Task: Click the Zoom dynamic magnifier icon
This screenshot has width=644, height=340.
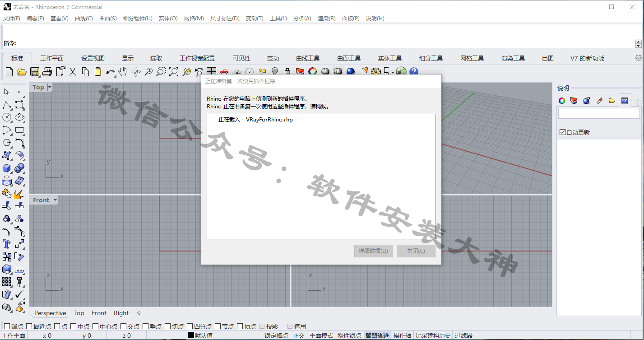Action: [148, 72]
